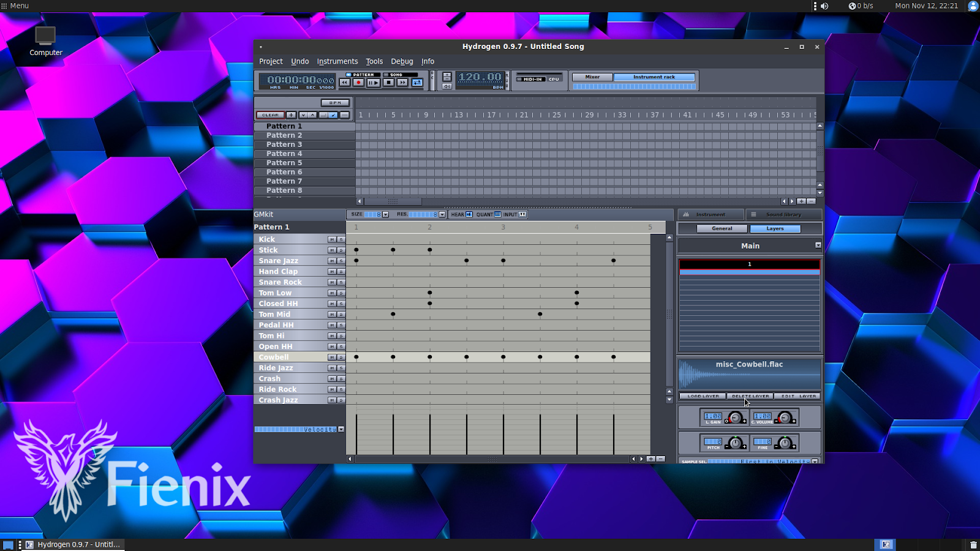Solo the Cowbell instrument

pyautogui.click(x=341, y=357)
